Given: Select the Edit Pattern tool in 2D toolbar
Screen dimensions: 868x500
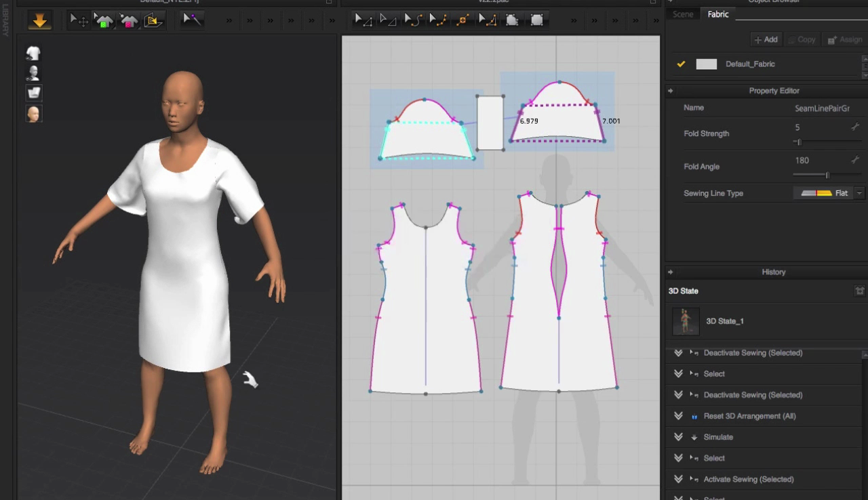Looking at the screenshot, I should [x=363, y=20].
